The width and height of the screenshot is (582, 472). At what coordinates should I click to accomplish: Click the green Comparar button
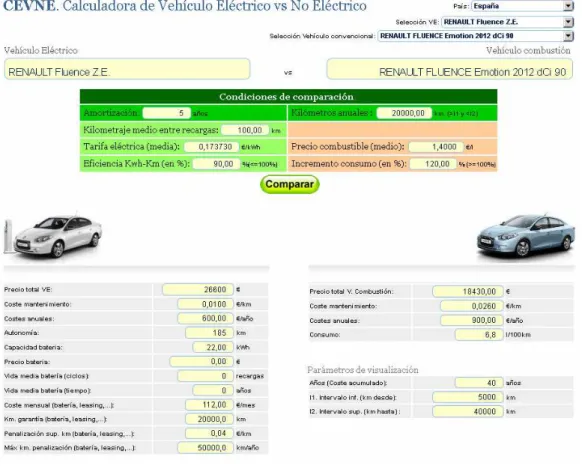click(290, 184)
